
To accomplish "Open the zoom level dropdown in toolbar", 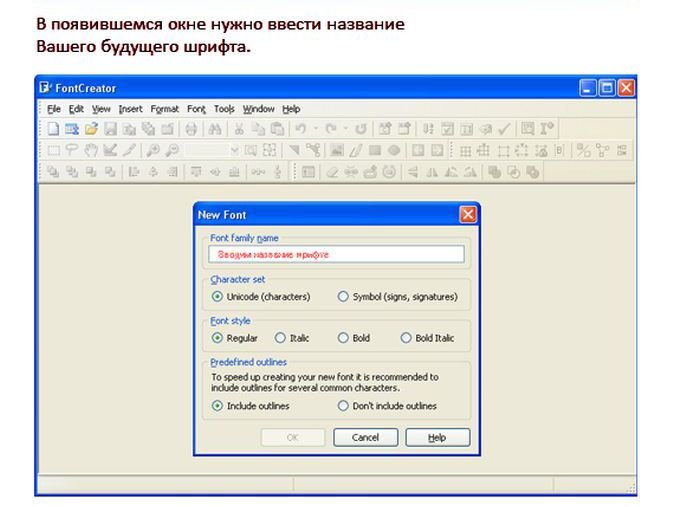I will pos(235,151).
